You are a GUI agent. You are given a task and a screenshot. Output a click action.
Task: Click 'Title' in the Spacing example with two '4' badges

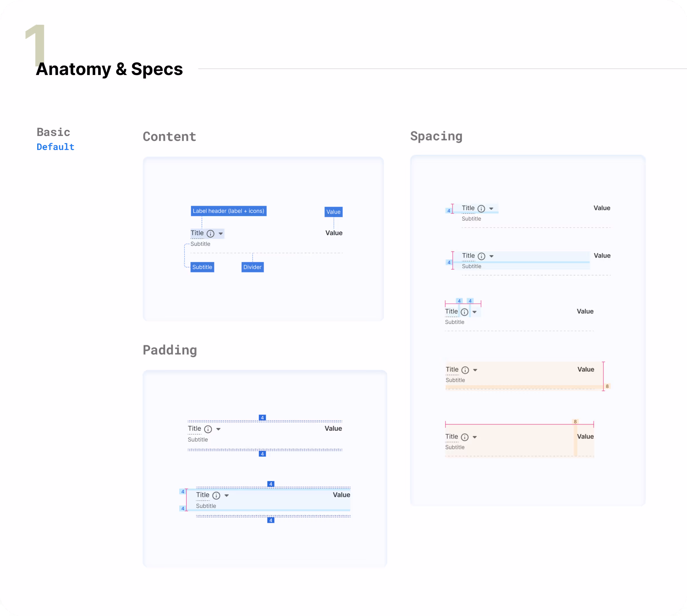tap(451, 311)
